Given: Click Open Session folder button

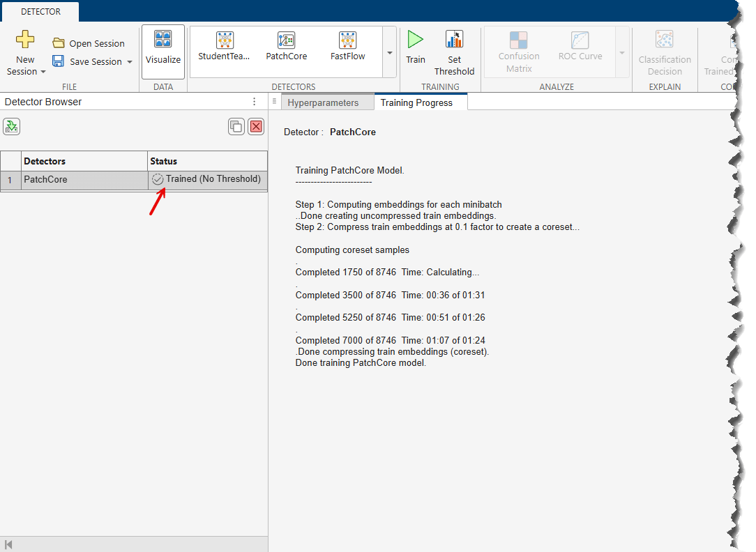Looking at the screenshot, I should click(89, 43).
